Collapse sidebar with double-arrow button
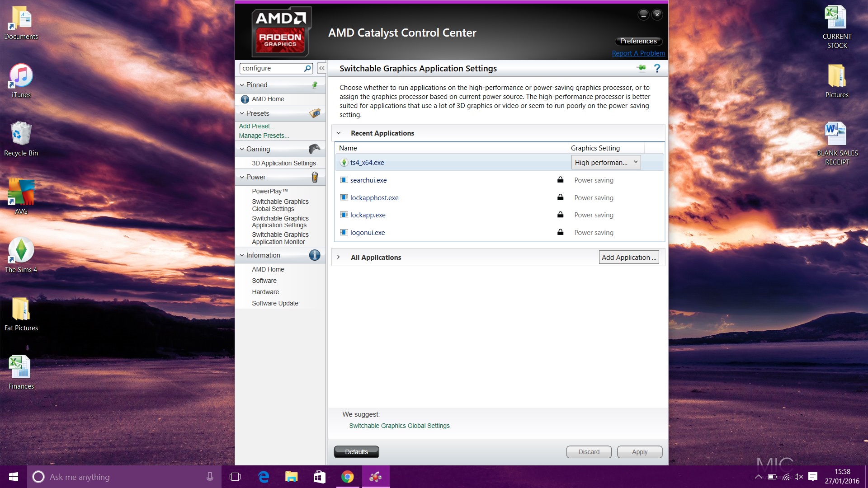868x488 pixels. pyautogui.click(x=321, y=68)
